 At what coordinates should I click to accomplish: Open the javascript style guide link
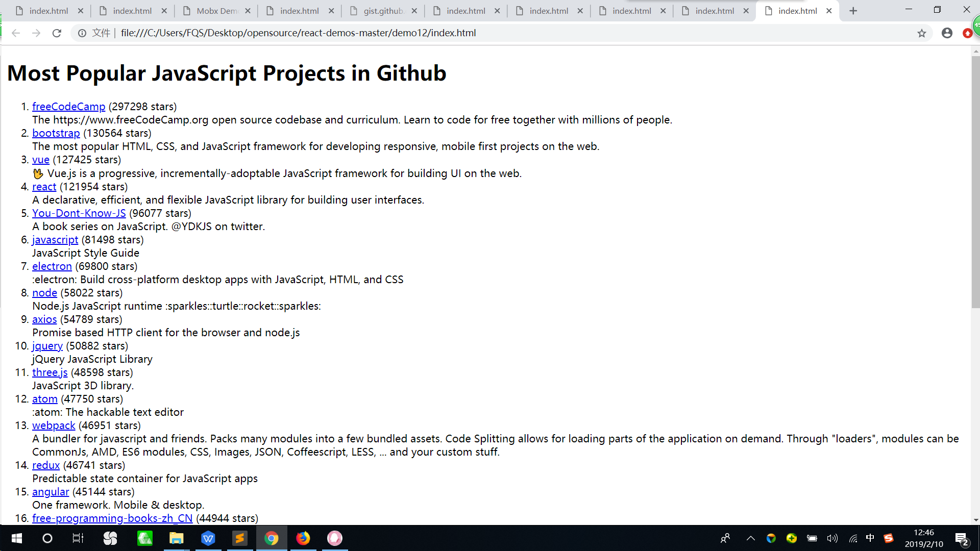(x=55, y=240)
